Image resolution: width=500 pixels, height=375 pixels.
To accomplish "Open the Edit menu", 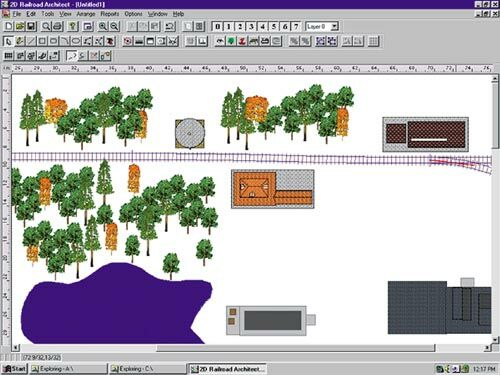I will tap(31, 14).
